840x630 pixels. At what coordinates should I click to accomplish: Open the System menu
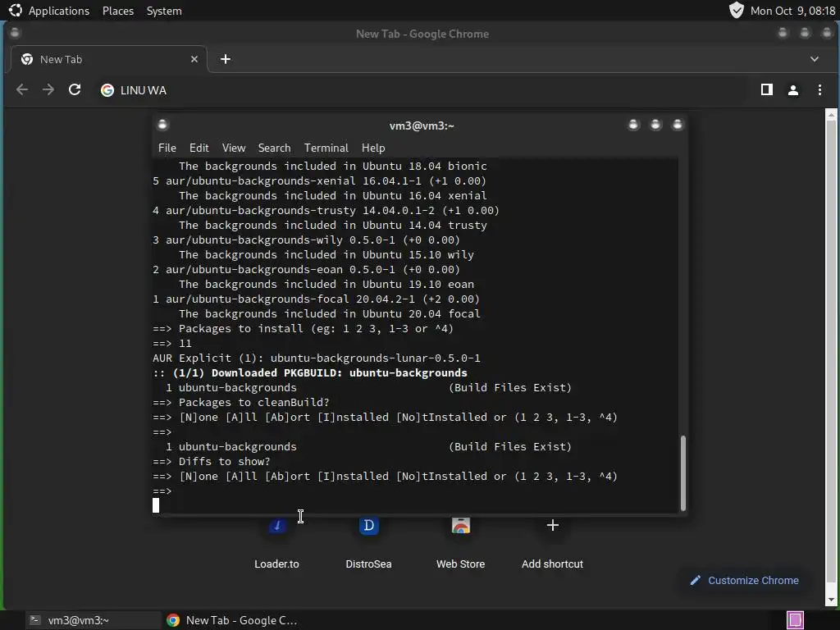click(164, 11)
